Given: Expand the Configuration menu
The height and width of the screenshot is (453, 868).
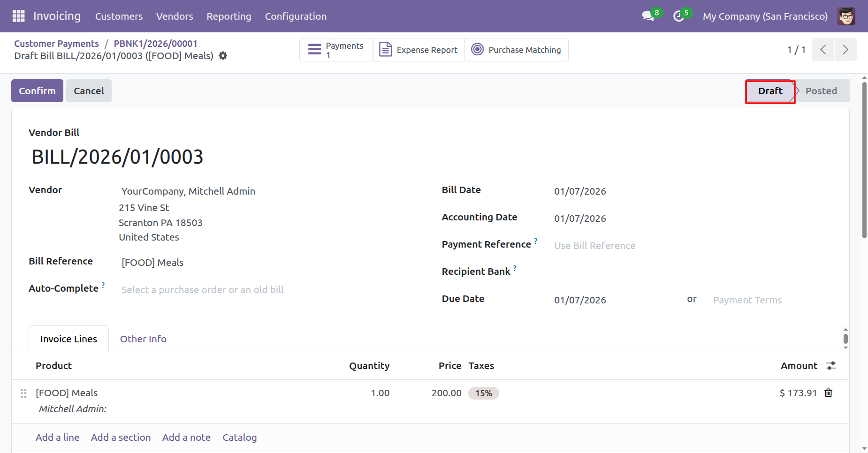Looking at the screenshot, I should coord(296,16).
